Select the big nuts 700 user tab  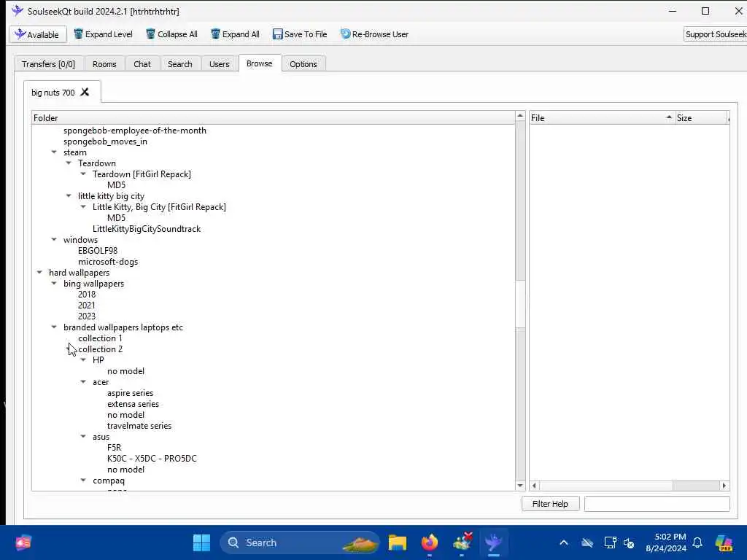point(53,93)
